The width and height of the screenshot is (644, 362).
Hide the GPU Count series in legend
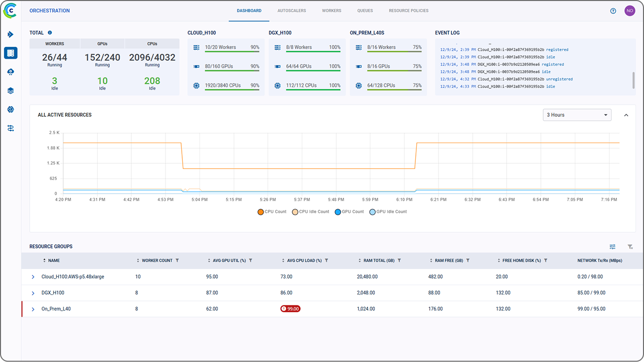[x=349, y=212]
